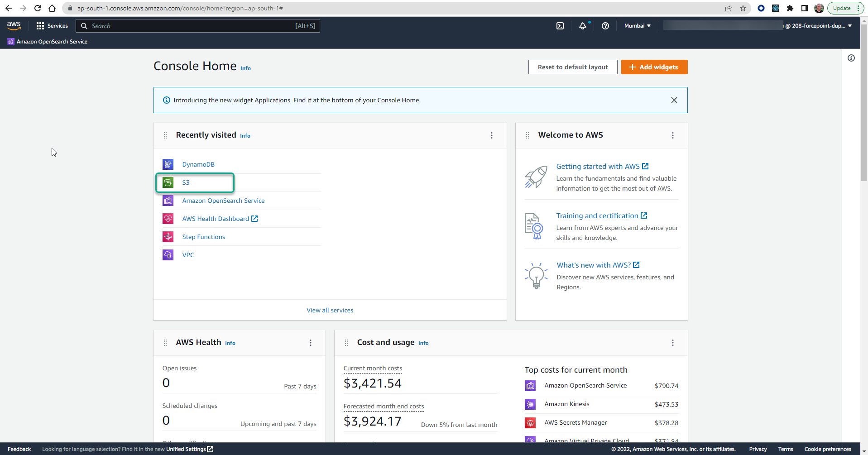Click the VPC service icon

click(168, 254)
